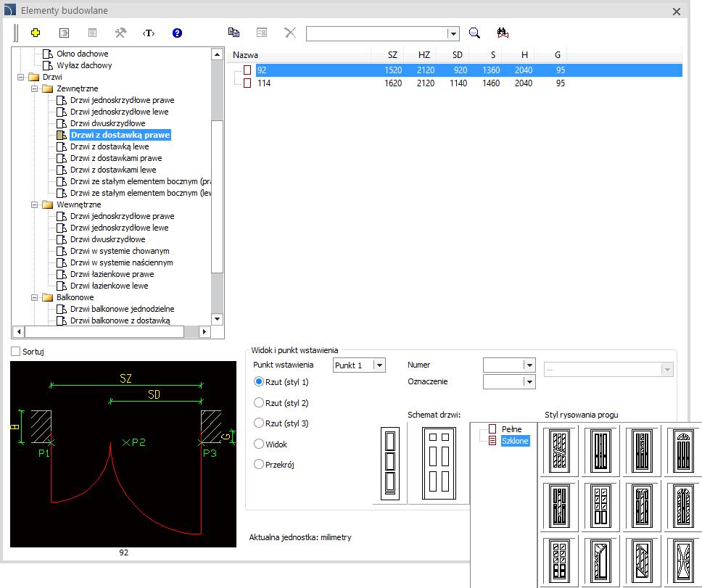Click the document icon of Okno dachowe
The image size is (702, 588).
(47, 54)
